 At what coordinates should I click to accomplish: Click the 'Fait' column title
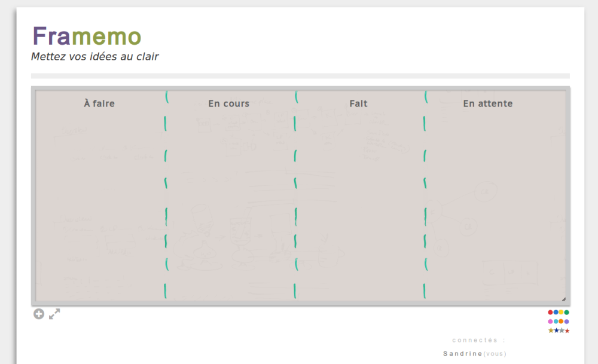point(358,103)
